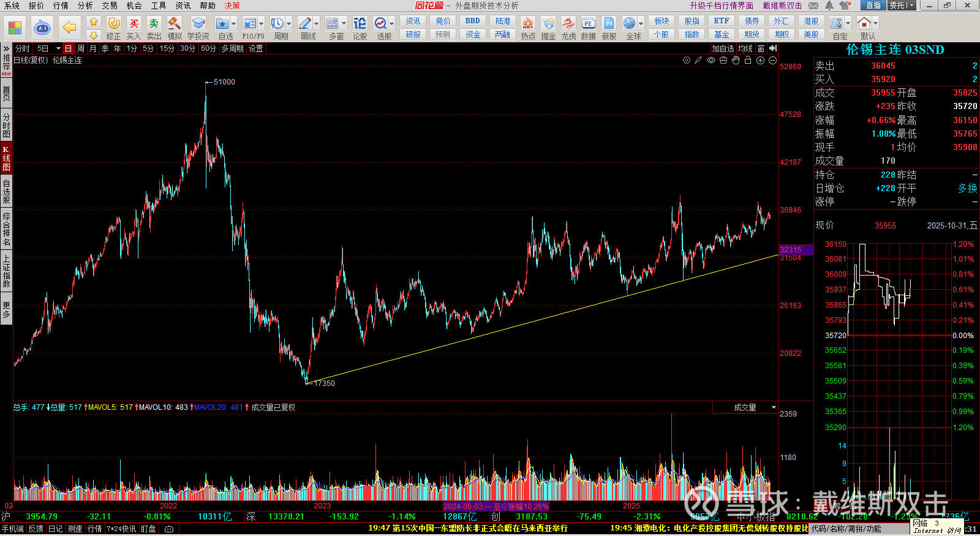Switch to 周 weekly K-line period
Screen dimensions: 980x536
[81, 48]
